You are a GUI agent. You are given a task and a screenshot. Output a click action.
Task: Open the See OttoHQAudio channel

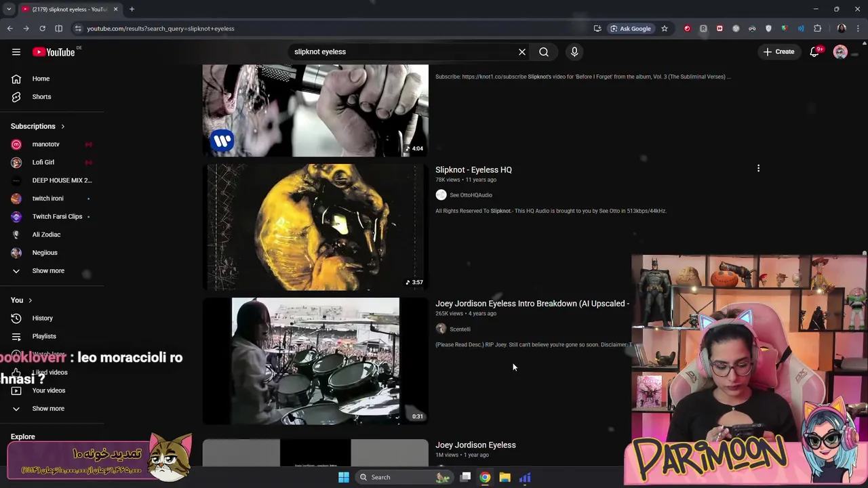pyautogui.click(x=471, y=195)
